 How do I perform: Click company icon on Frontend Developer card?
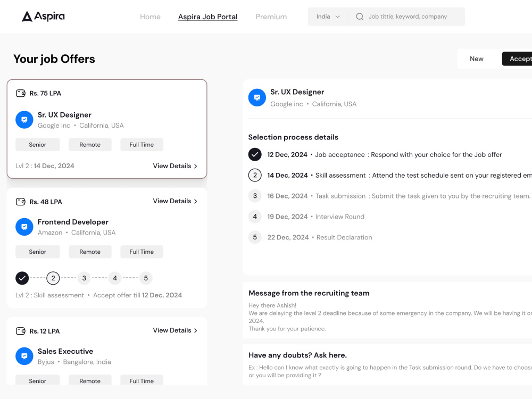tap(24, 227)
